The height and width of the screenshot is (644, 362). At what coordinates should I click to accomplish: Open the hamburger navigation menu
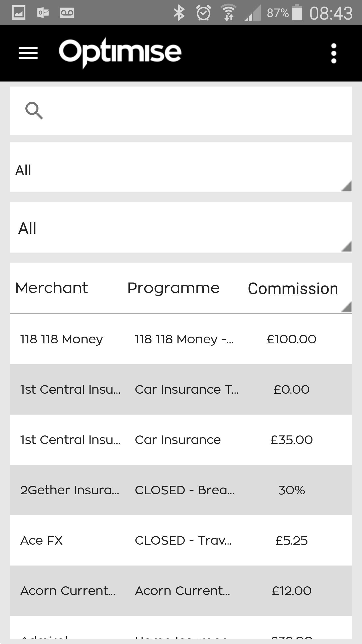(28, 53)
